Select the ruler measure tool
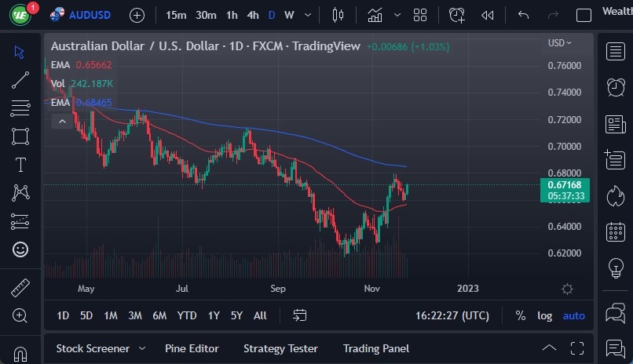Screen dimensions: 633x364 click(x=20, y=288)
